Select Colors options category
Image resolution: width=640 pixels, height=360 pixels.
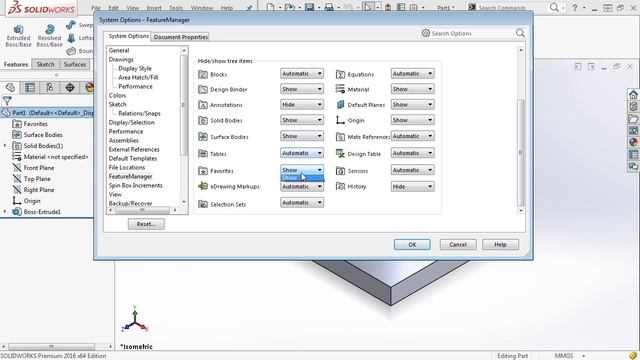(117, 95)
